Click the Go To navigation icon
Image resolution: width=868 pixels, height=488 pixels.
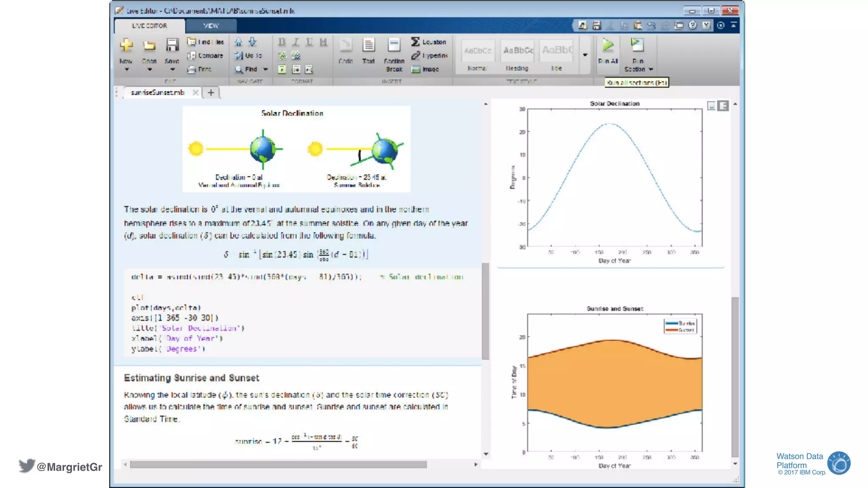tap(239, 55)
